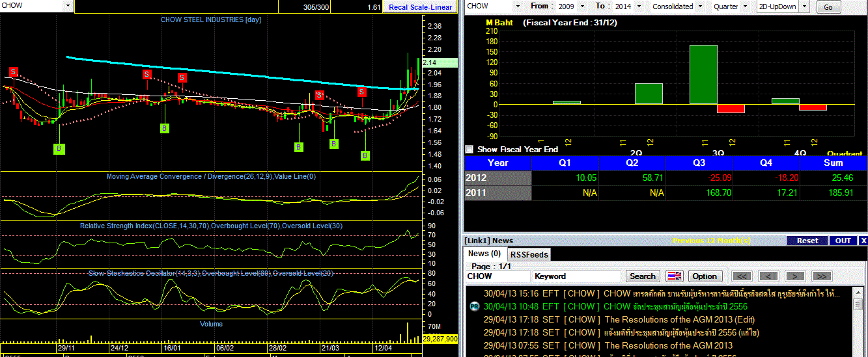Go to last news page (>>)
The width and height of the screenshot is (868, 357).
[822, 276]
